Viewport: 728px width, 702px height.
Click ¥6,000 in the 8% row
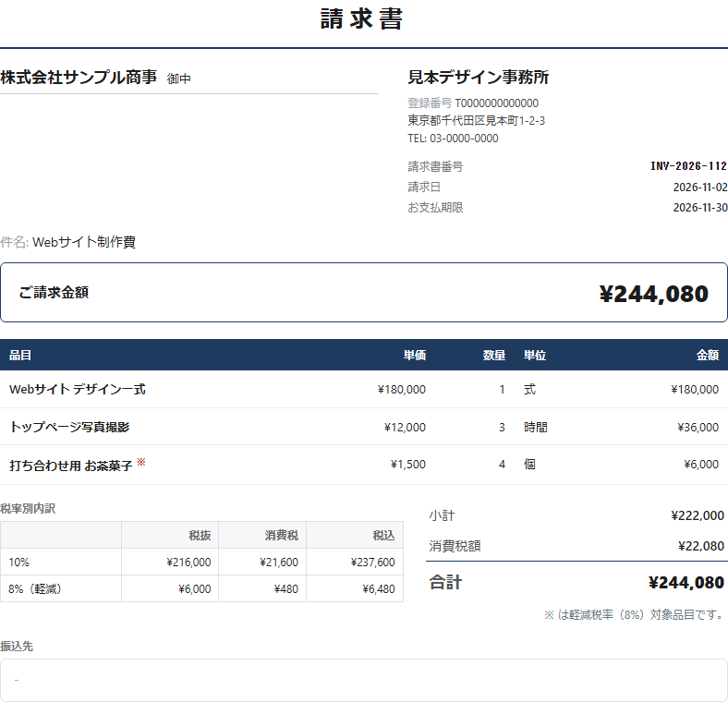[x=195, y=589]
